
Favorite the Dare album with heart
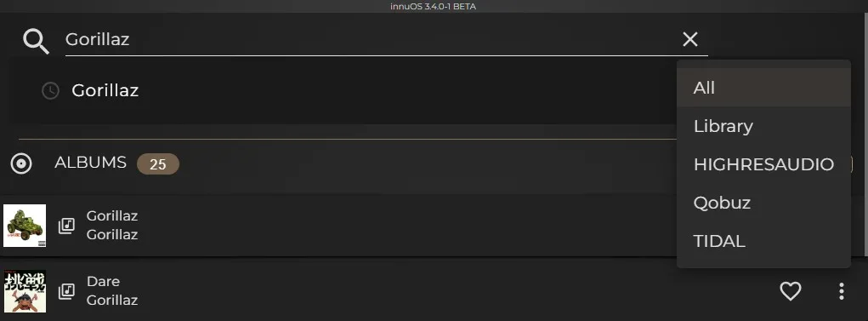[x=791, y=291]
